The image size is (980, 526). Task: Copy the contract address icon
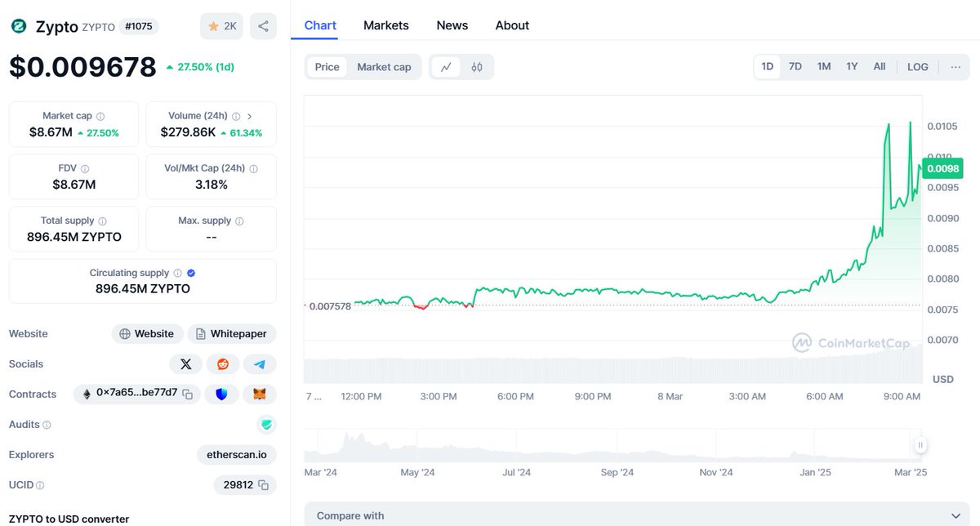click(187, 394)
